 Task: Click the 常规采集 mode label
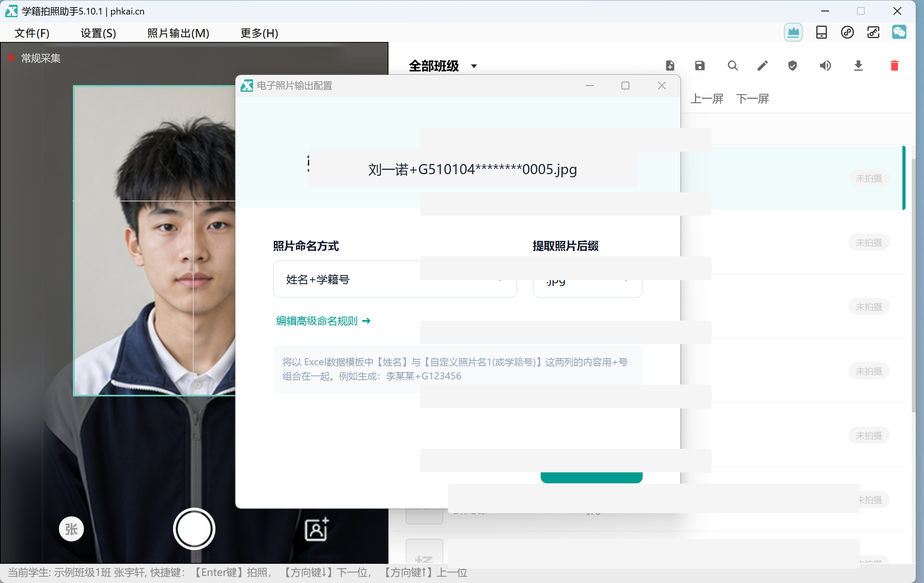pyautogui.click(x=40, y=58)
